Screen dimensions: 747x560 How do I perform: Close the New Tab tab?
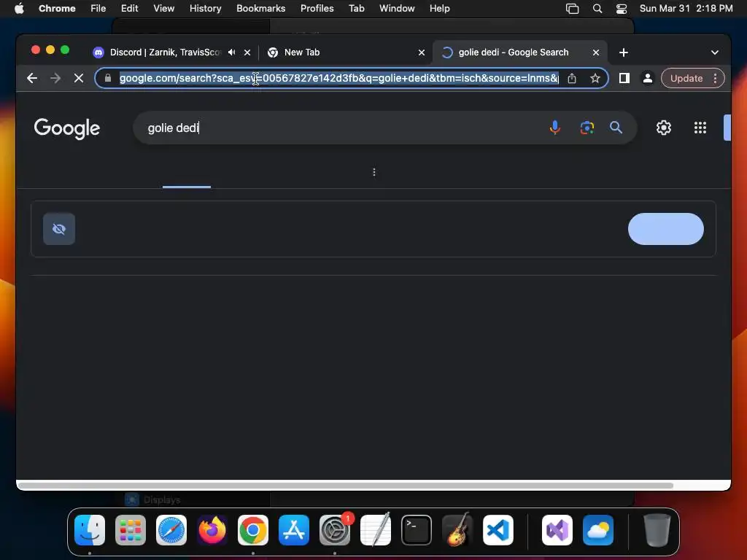[422, 52]
